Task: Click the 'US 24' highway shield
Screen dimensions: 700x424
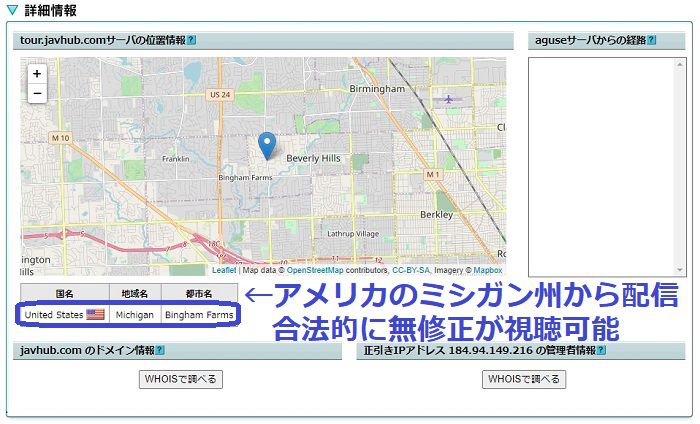Action: [x=220, y=95]
